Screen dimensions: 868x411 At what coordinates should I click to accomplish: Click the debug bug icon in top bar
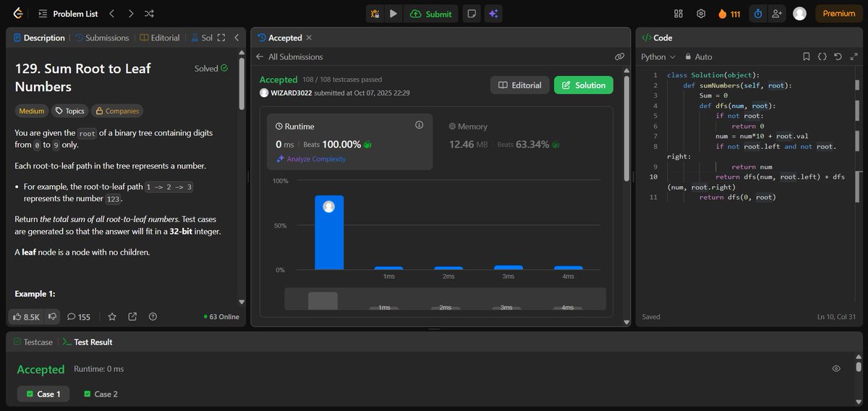pos(375,13)
